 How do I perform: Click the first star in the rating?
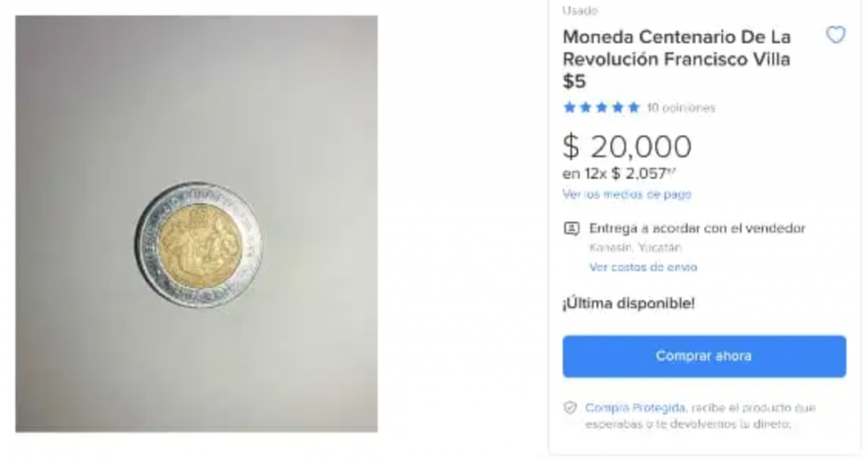tap(570, 108)
